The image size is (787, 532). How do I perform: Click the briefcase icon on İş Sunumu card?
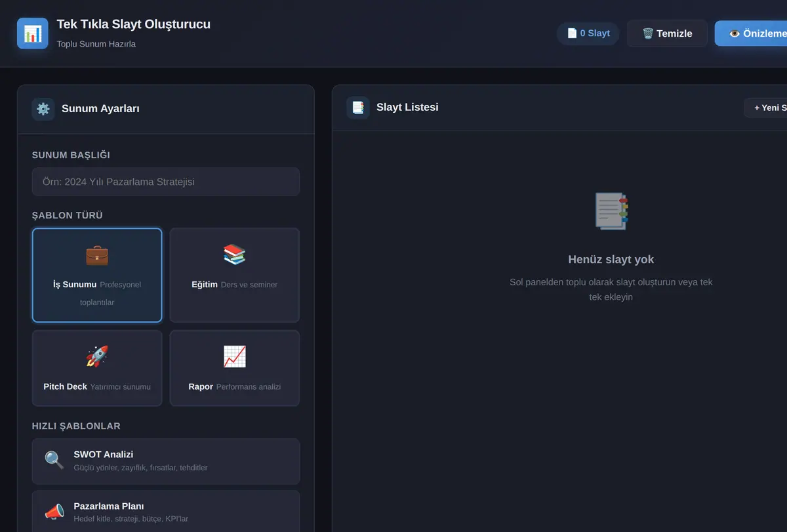click(x=97, y=255)
